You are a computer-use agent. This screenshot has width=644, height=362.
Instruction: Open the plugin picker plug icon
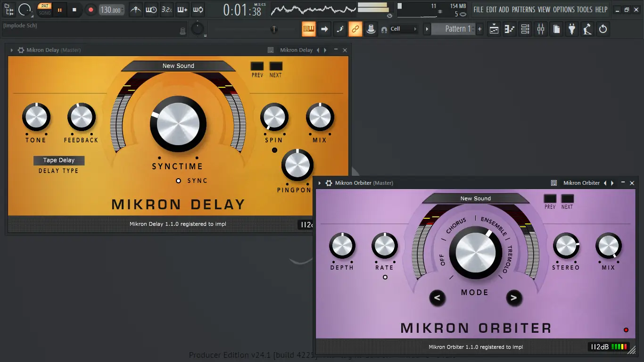click(572, 29)
